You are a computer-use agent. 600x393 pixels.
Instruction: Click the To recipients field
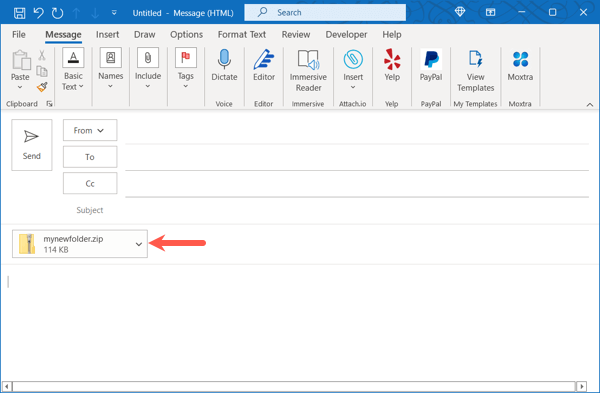point(357,158)
